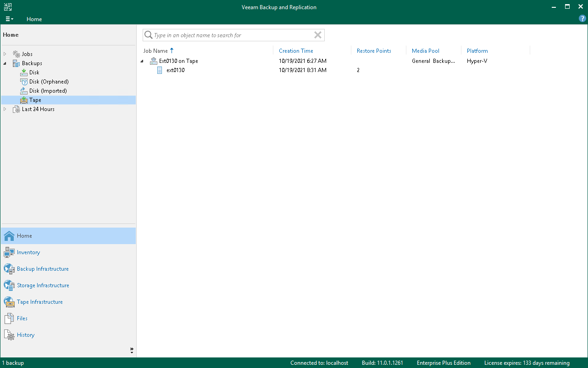The image size is (588, 368).
Task: Click the Tape backups icon
Action: pyautogui.click(x=24, y=100)
